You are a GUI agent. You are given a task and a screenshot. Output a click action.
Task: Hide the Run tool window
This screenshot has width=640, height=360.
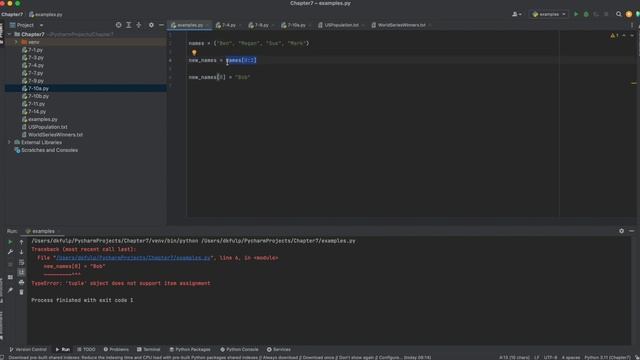pyautogui.click(x=631, y=231)
